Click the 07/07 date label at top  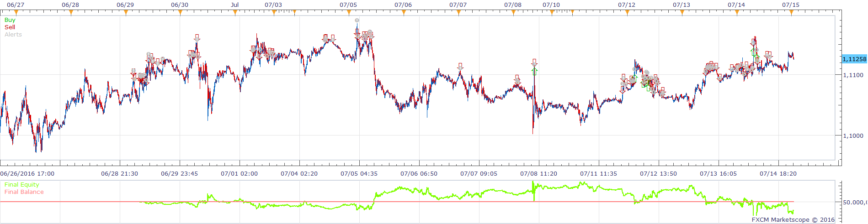pyautogui.click(x=458, y=5)
